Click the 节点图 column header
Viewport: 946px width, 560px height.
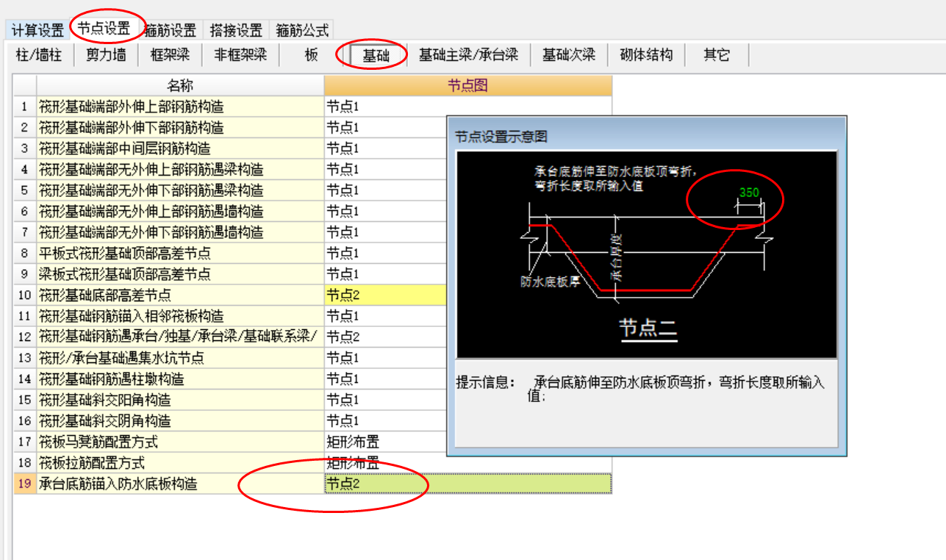467,85
